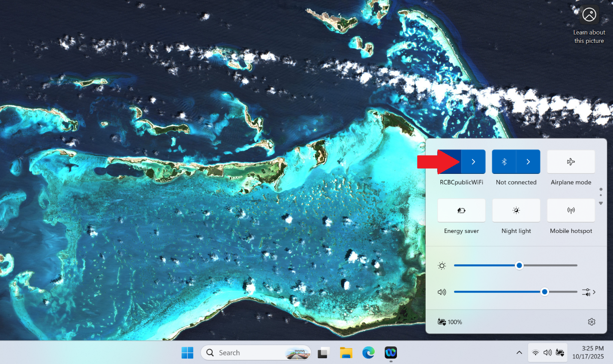
Task: Show hidden system tray icons
Action: [519, 352]
